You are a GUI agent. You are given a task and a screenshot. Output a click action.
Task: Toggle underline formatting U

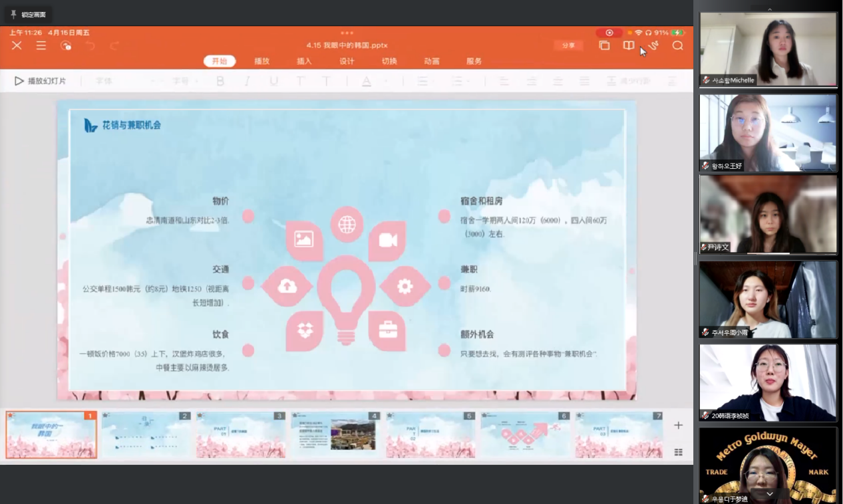[x=273, y=81]
